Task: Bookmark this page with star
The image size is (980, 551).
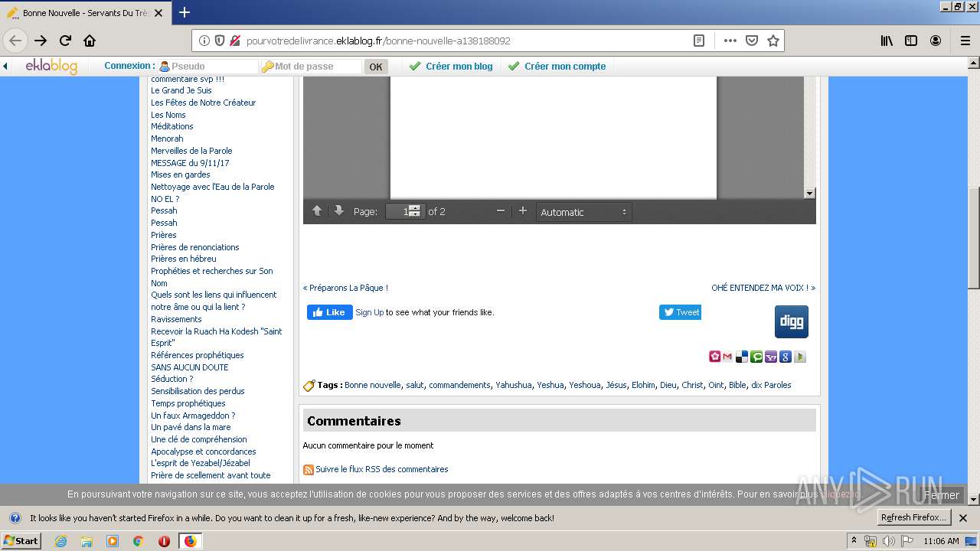Action: click(773, 41)
